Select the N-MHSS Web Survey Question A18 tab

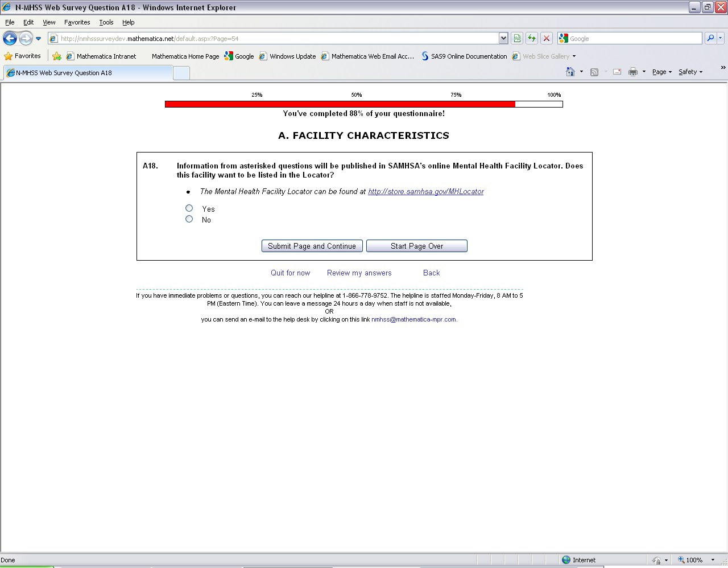[x=88, y=73]
